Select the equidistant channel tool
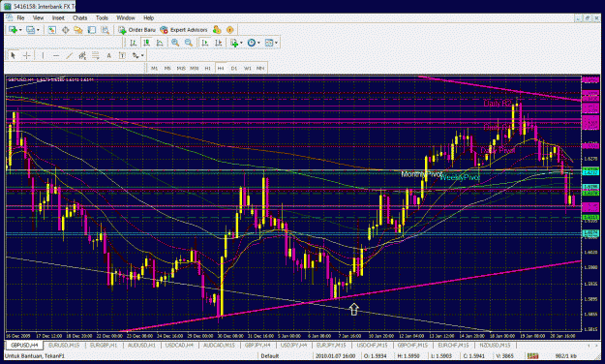This screenshot has width=605, height=364. click(82, 55)
